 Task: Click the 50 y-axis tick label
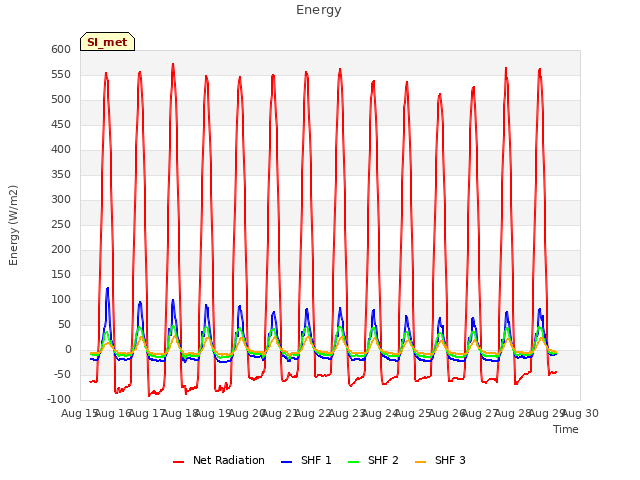tap(65, 324)
